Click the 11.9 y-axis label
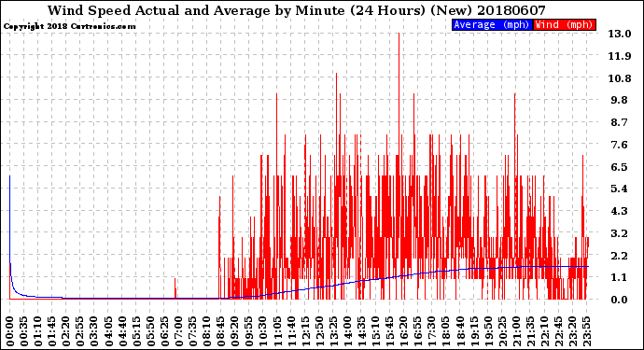Image resolution: width=644 pixels, height=350 pixels. pos(620,56)
